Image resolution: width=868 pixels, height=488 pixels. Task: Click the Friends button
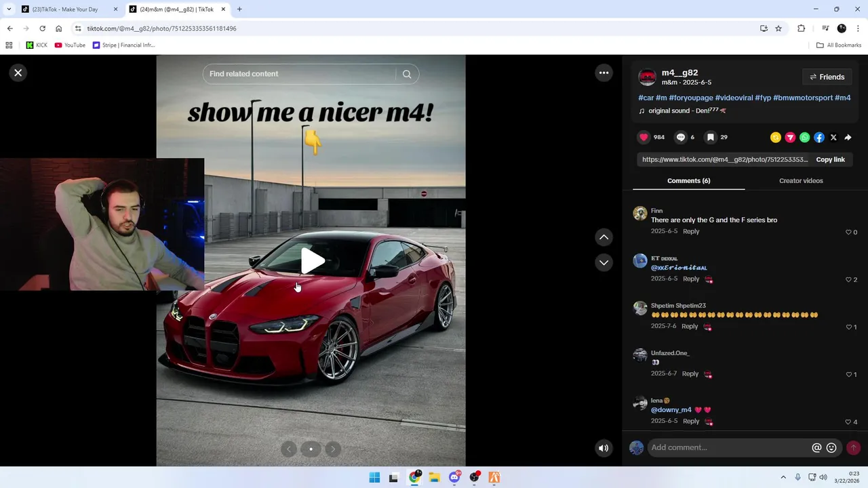pos(827,77)
